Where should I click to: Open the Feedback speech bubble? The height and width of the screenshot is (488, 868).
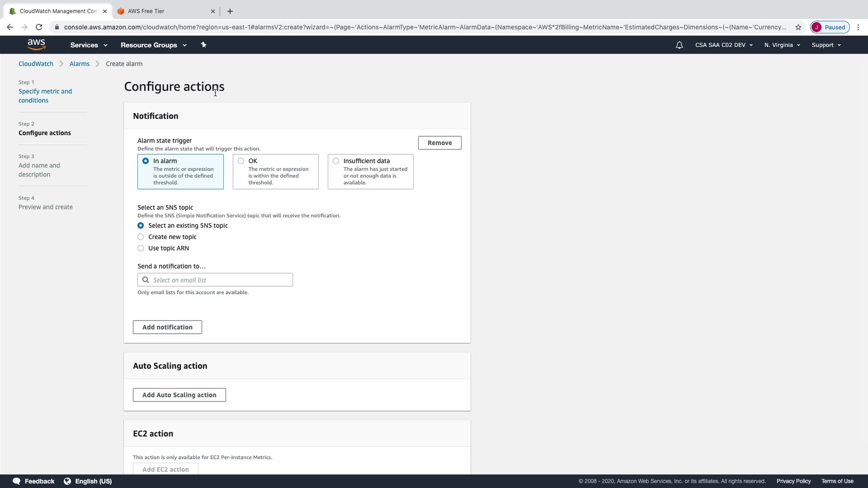coord(33,481)
